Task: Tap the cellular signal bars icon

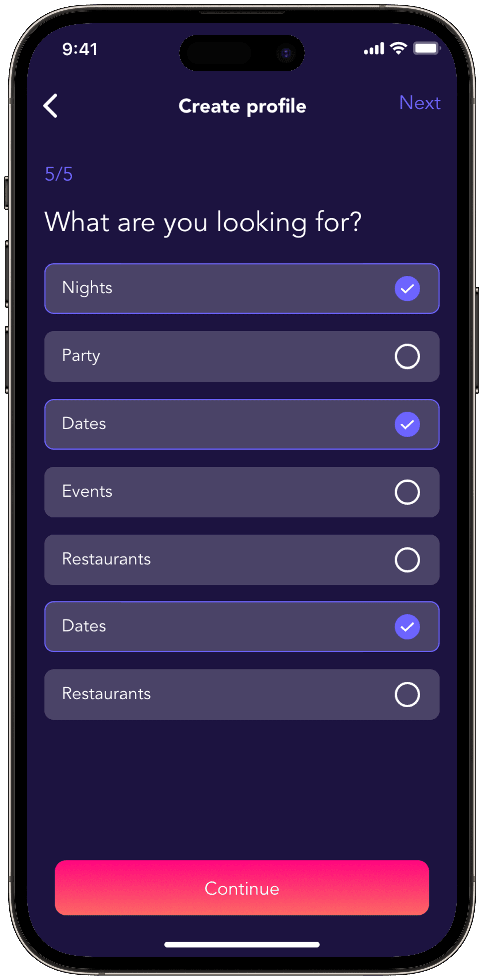Action: coord(374,49)
